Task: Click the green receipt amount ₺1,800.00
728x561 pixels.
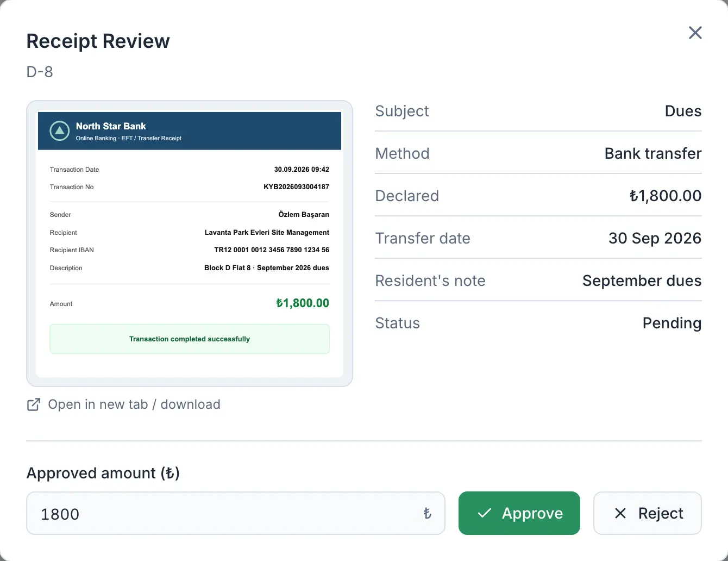Action: (303, 303)
